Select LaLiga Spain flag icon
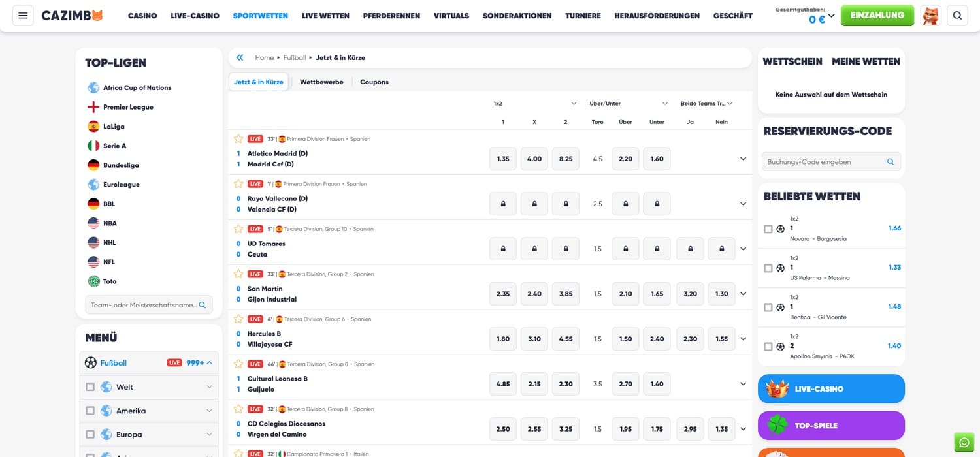 tap(93, 127)
